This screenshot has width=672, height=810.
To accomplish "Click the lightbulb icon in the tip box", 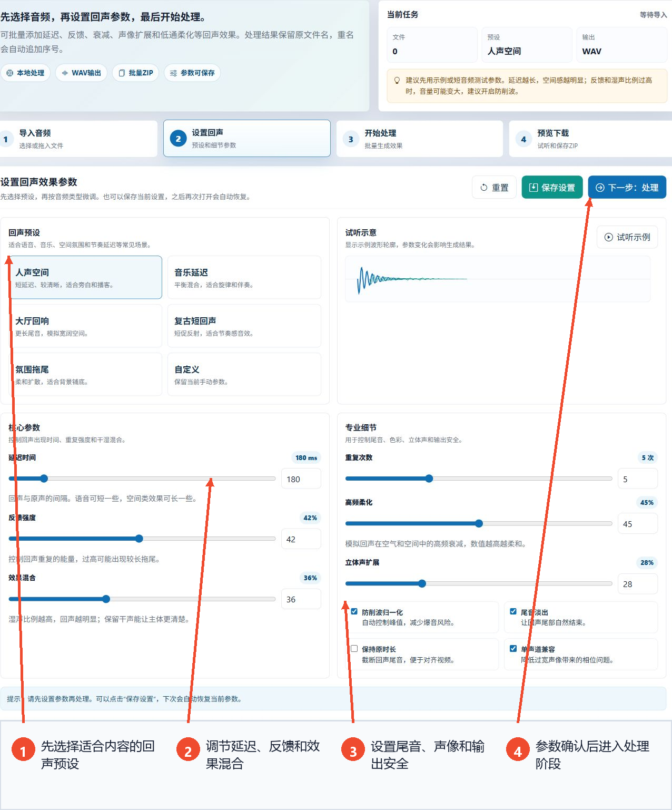I will coord(397,81).
